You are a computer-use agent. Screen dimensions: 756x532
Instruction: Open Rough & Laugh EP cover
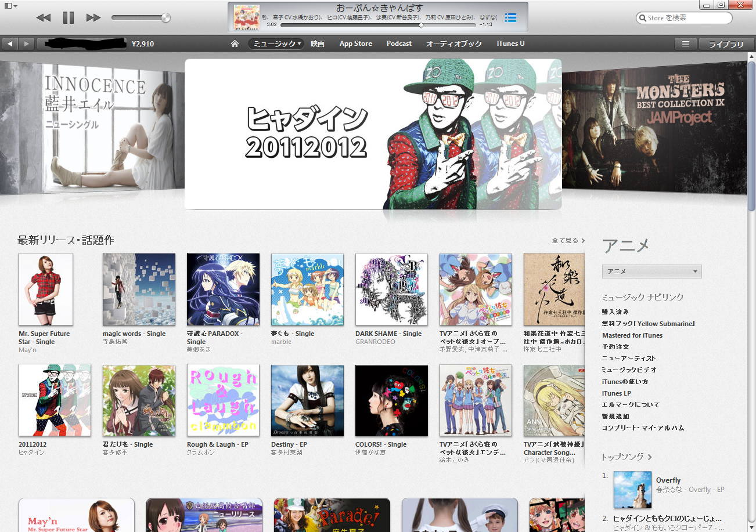click(x=223, y=400)
